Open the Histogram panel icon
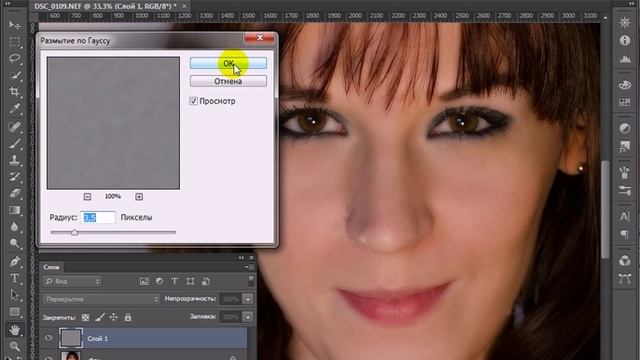Screen dimensions: 640x360 (x=624, y=59)
